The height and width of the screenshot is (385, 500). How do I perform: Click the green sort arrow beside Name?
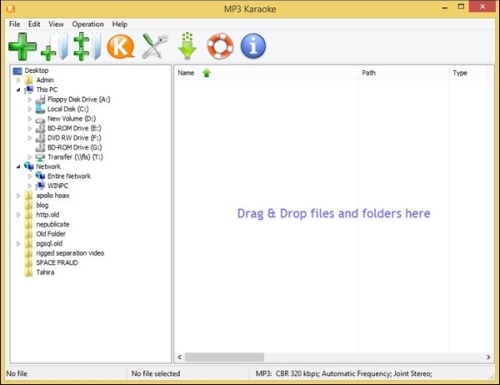[x=207, y=73]
